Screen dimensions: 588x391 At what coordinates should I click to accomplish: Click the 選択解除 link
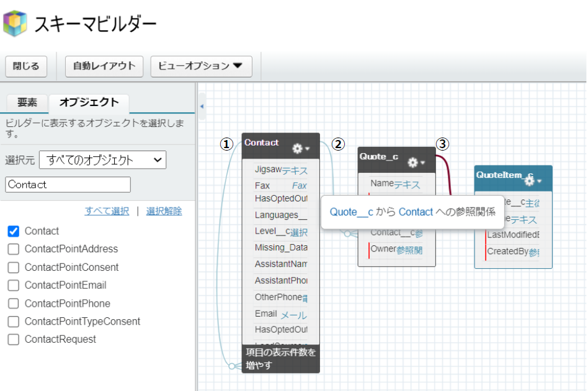pyautogui.click(x=164, y=211)
